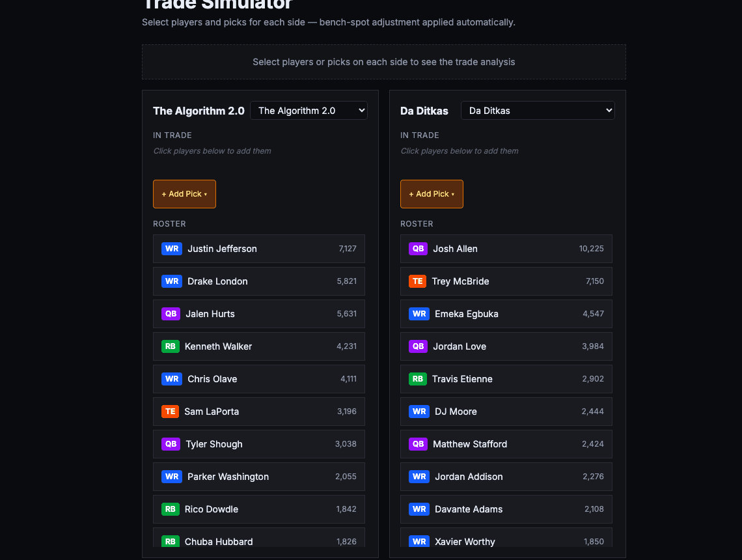Select Matthew Stafford roster row
742x560 pixels.
506,444
